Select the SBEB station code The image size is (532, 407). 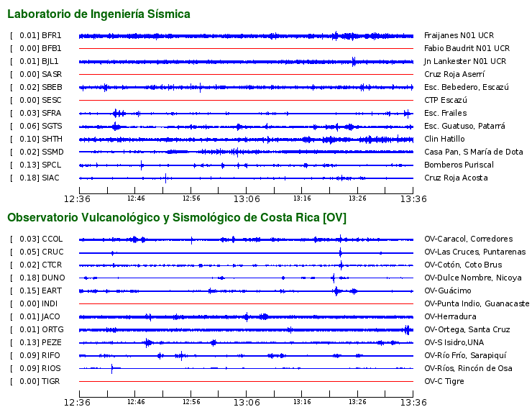tap(52, 87)
